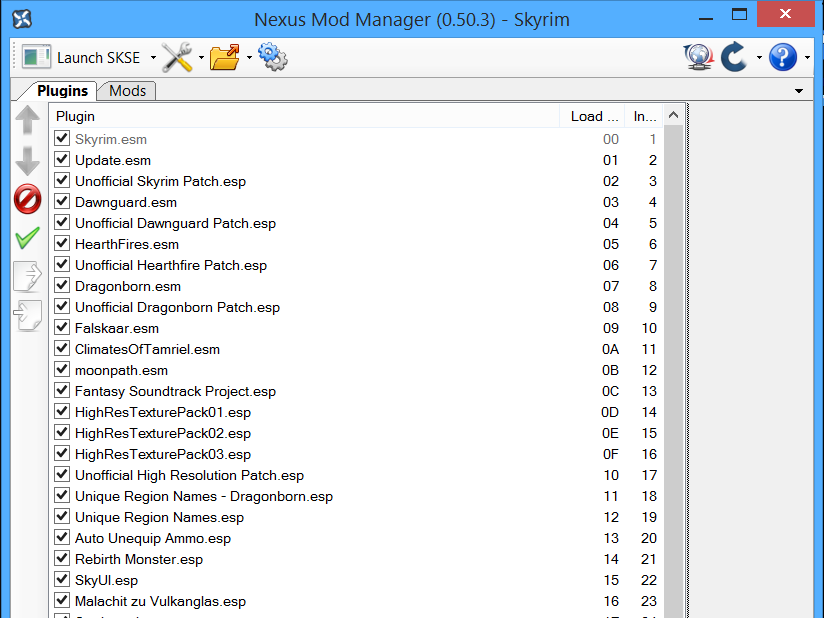Open settings with the gears icon
This screenshot has height=618, width=824.
pyautogui.click(x=272, y=58)
